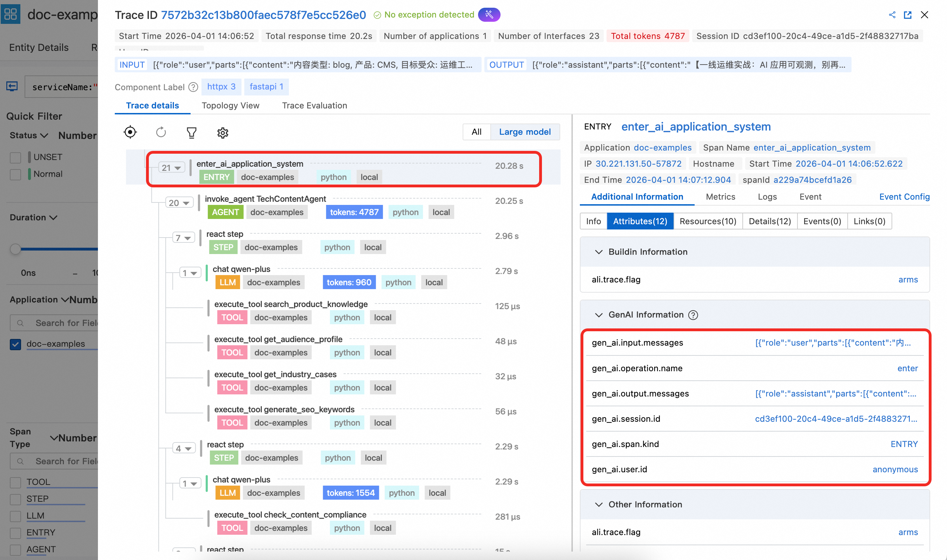Open trace display settings gear icon
Viewport: 947px width, 560px height.
click(223, 132)
